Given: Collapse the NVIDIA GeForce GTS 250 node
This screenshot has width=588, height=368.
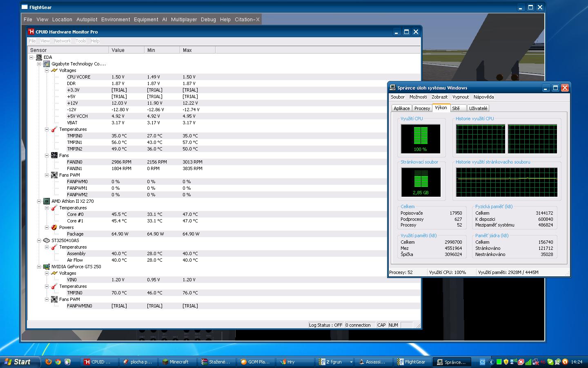Looking at the screenshot, I should point(39,267).
